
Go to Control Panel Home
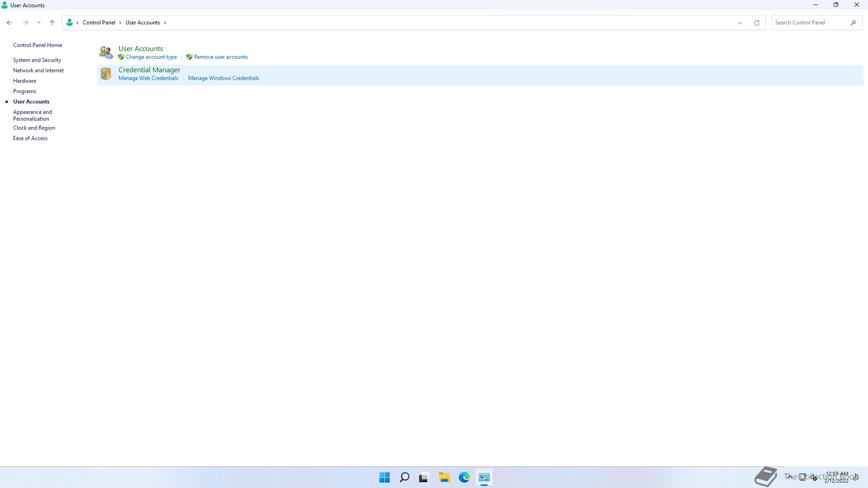click(38, 45)
